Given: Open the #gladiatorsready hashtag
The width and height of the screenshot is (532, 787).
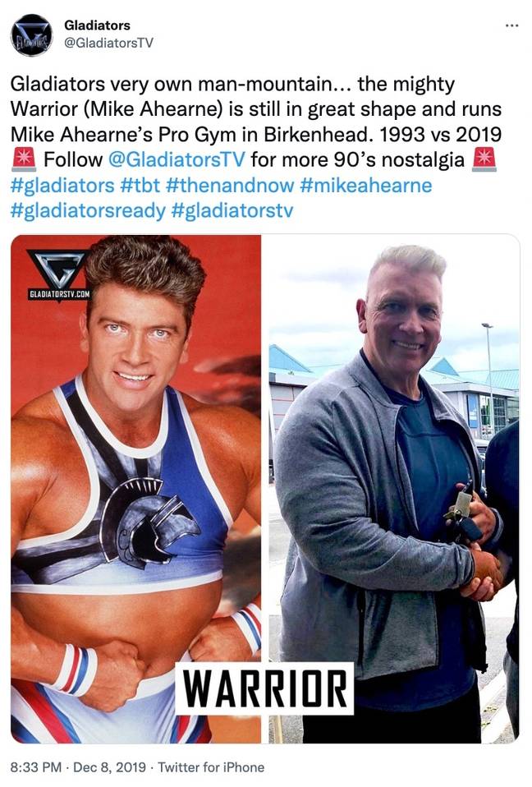Looking at the screenshot, I should tap(88, 210).
